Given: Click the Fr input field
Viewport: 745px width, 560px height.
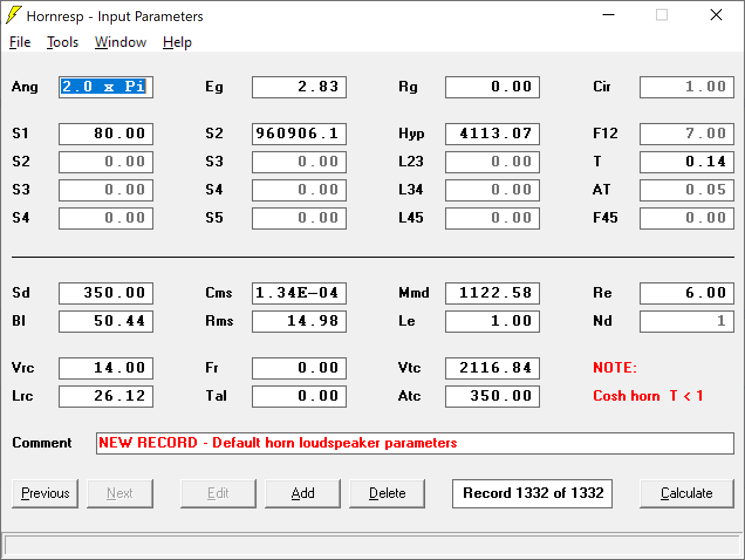Looking at the screenshot, I should click(x=299, y=368).
